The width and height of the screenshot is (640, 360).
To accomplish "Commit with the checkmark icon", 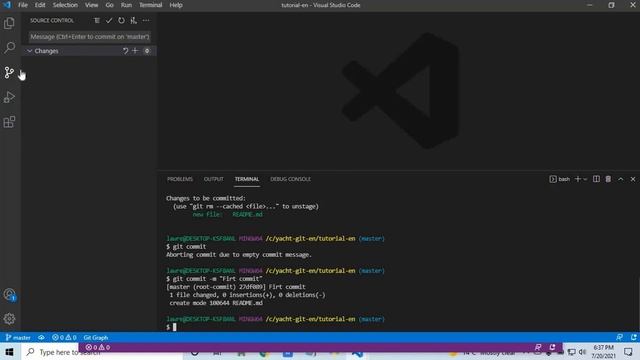I will 109,20.
